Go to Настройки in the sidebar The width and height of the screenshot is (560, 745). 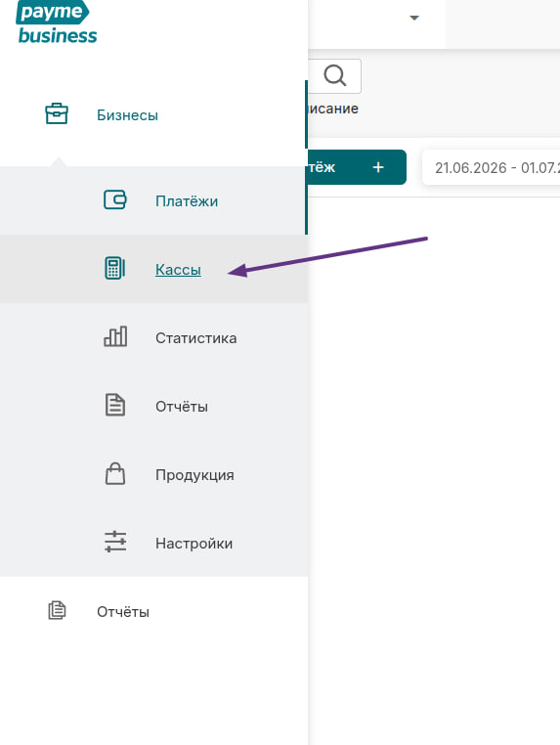(x=153, y=543)
